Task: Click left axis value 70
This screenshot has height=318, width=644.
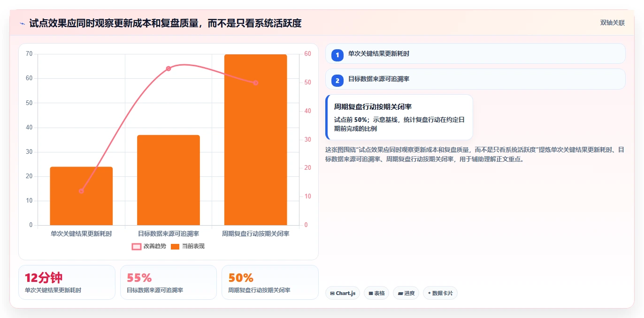Action: pyautogui.click(x=29, y=54)
